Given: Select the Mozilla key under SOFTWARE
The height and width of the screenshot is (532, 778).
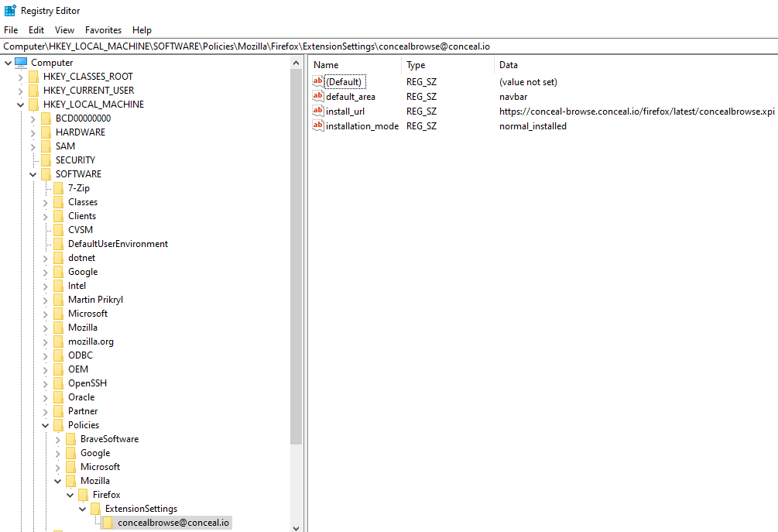Looking at the screenshot, I should 83,328.
